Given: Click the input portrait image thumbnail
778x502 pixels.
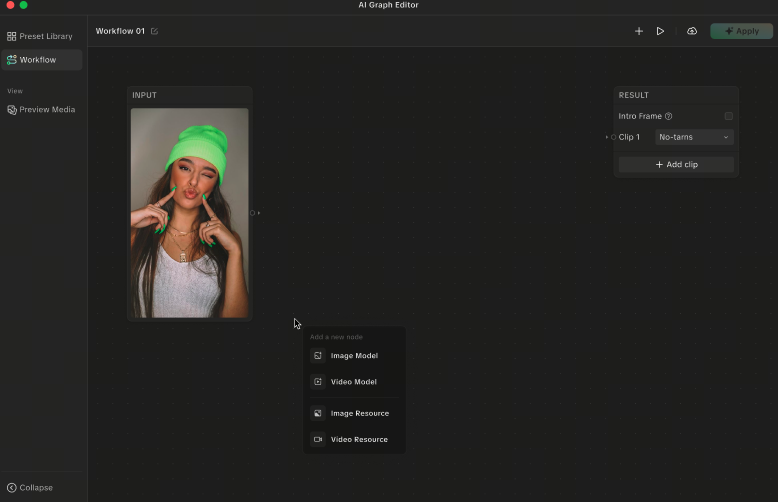Looking at the screenshot, I should point(190,212).
